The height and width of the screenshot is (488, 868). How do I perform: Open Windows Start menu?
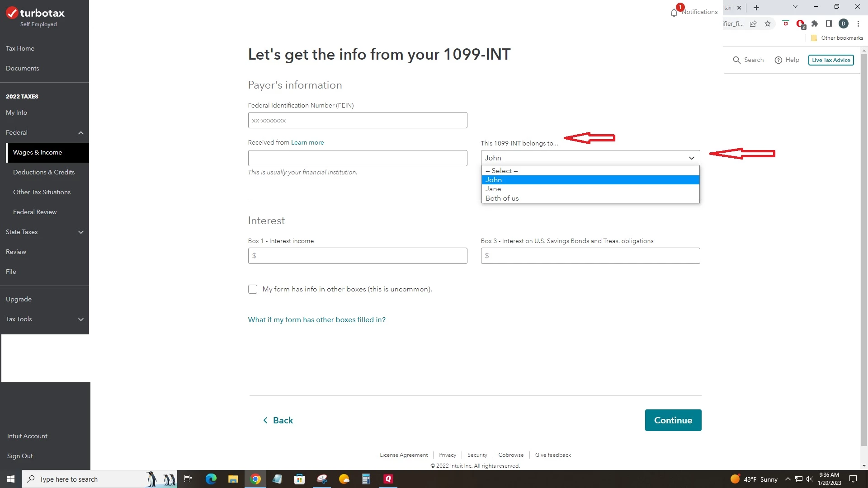click(11, 479)
